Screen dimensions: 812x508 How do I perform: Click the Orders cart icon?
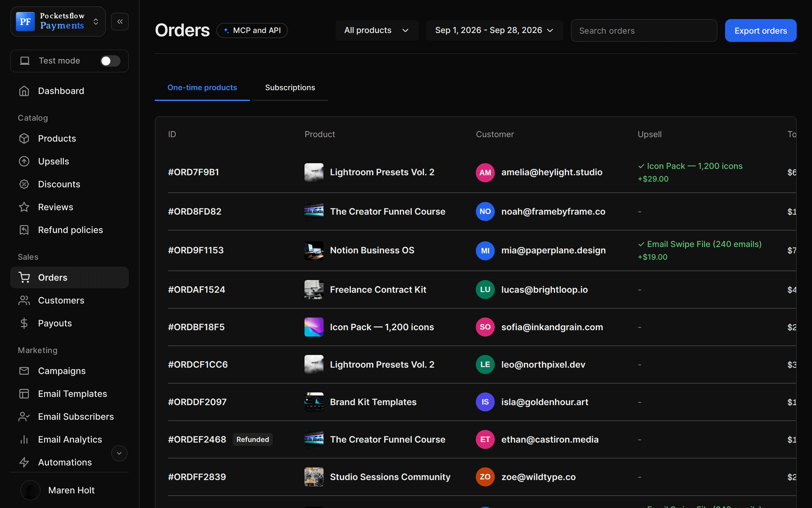click(x=24, y=277)
